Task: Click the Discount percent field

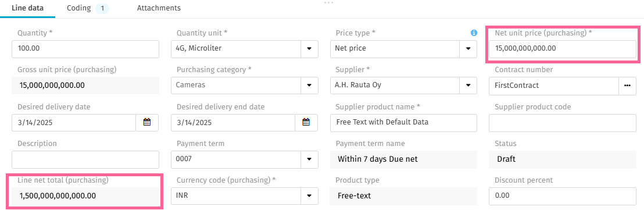Action: 562,196
